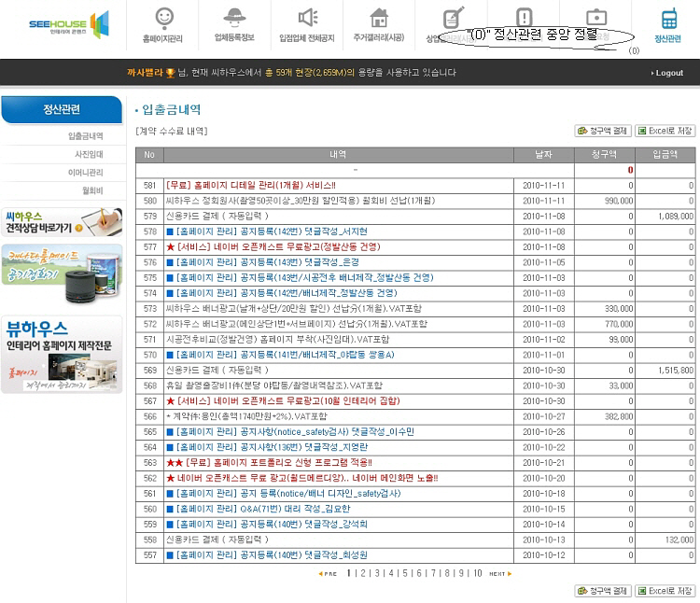Click the pencil notepad icon in top navigation
Viewport: 700px width, 603px height.
point(453,19)
